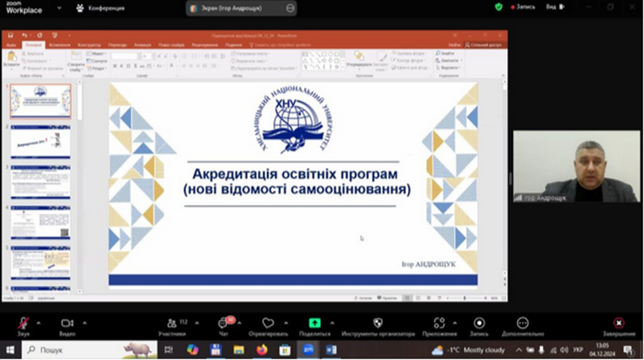Click the Redo icon in PowerPoint quick access
This screenshot has height=360, width=644.
click(40, 35)
